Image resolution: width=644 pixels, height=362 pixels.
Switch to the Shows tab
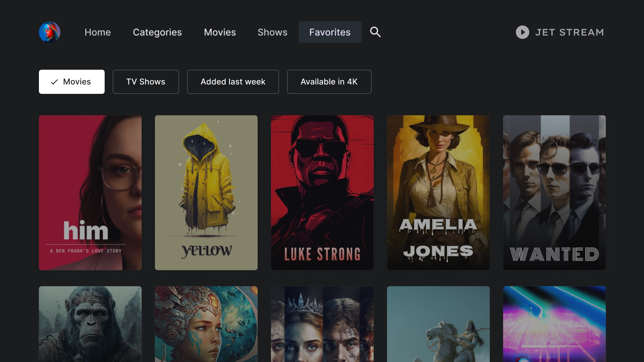[x=272, y=32]
